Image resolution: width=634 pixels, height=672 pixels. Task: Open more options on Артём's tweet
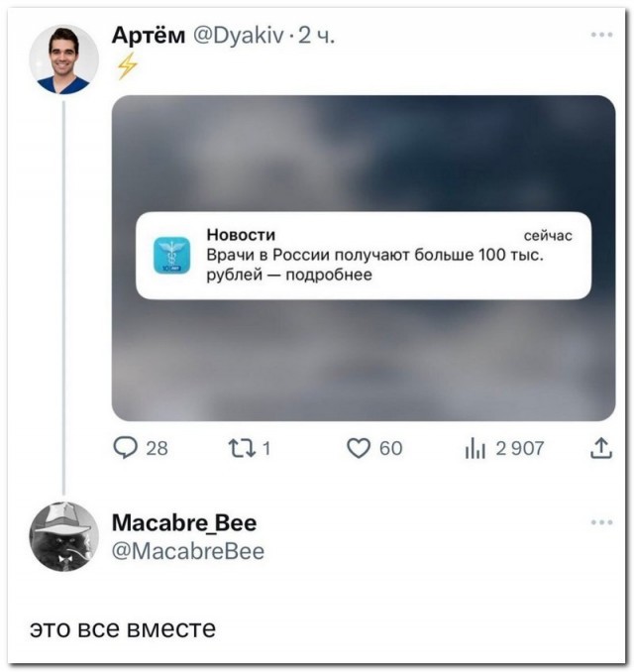[x=600, y=35]
